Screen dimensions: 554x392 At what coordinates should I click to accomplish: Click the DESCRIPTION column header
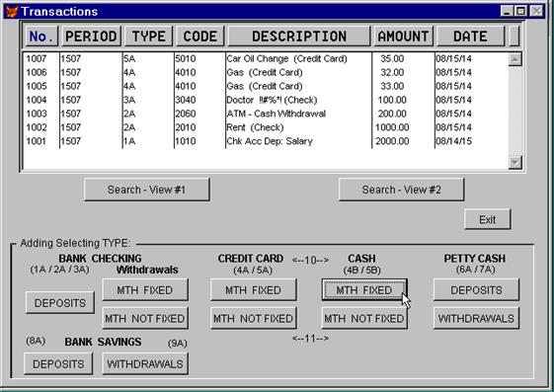coord(299,36)
